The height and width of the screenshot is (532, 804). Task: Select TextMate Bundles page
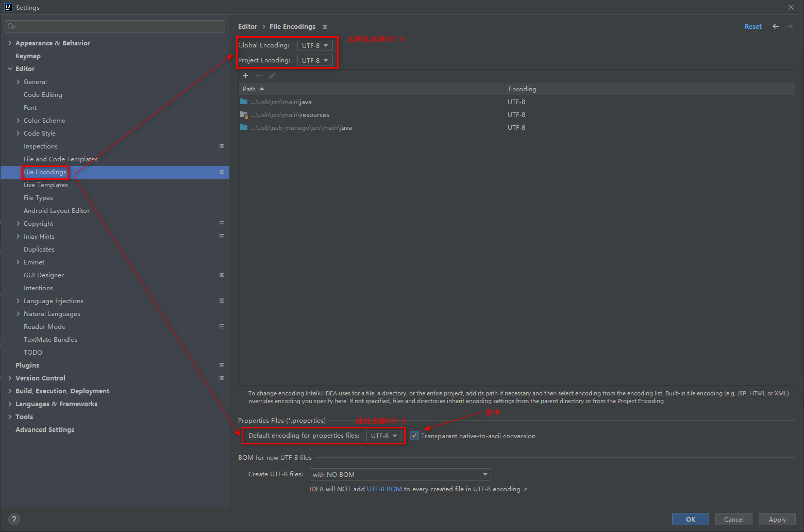click(51, 339)
